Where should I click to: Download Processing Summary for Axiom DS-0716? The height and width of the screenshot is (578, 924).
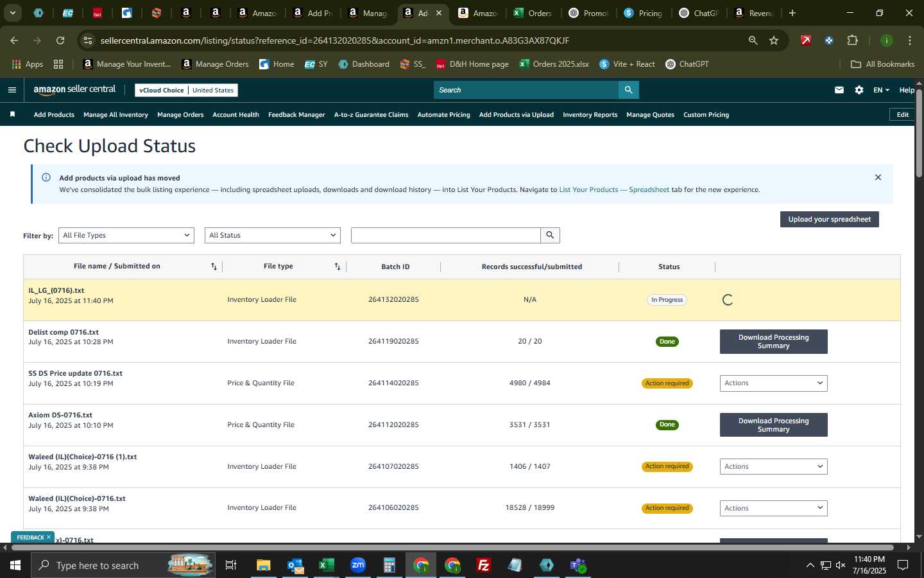[x=773, y=425]
